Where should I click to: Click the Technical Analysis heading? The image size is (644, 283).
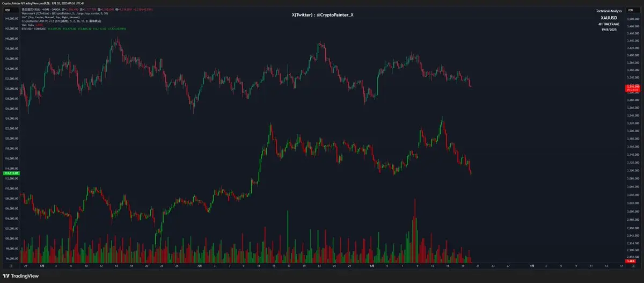609,11
